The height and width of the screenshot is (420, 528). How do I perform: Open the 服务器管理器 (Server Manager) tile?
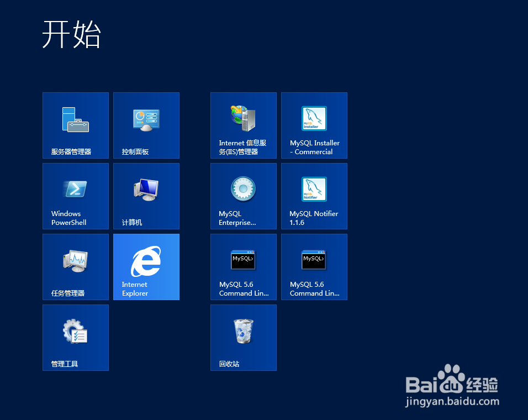76,125
